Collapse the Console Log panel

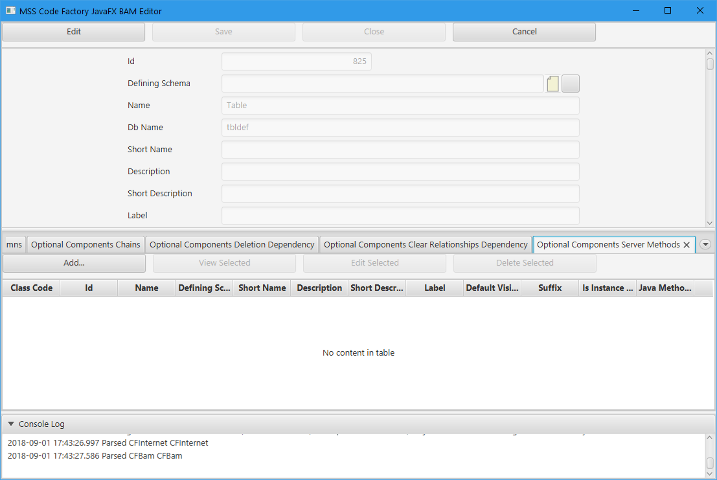(11, 424)
